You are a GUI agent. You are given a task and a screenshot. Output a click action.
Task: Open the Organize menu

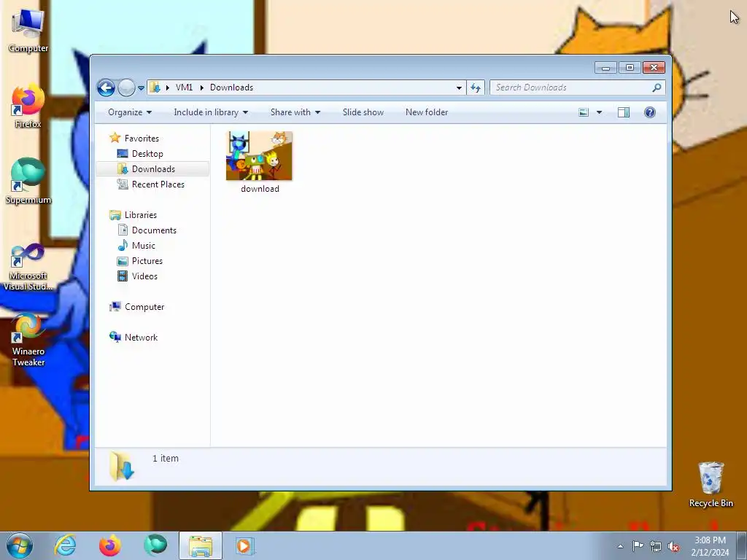(130, 112)
